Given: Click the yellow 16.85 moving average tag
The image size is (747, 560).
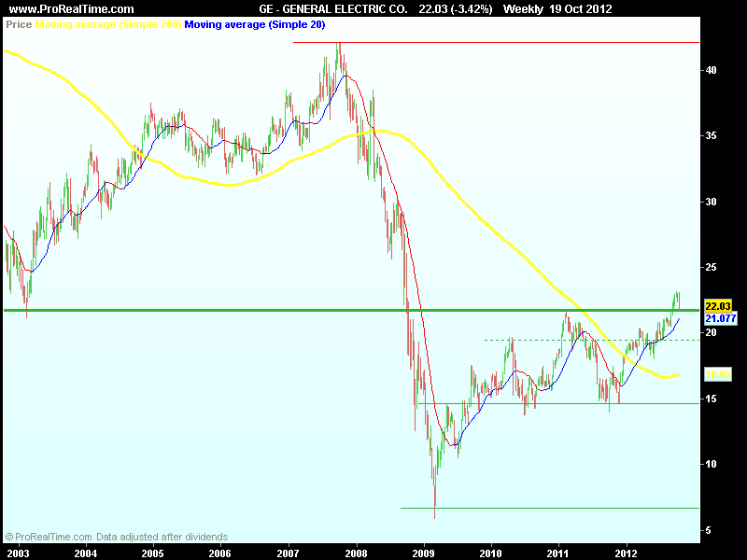Looking at the screenshot, I should point(718,374).
